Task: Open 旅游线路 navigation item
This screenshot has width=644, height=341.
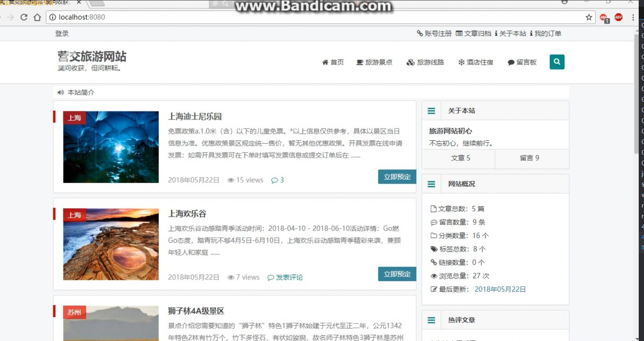Action: (425, 62)
